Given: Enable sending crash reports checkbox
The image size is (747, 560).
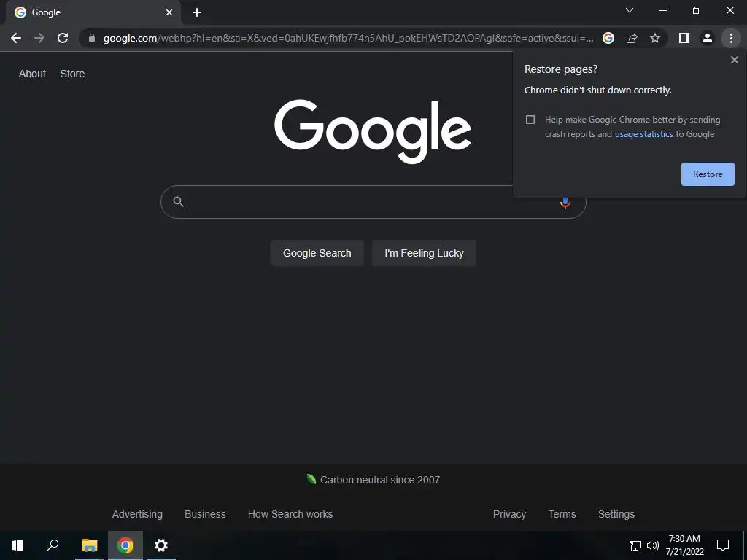Looking at the screenshot, I should click(530, 120).
